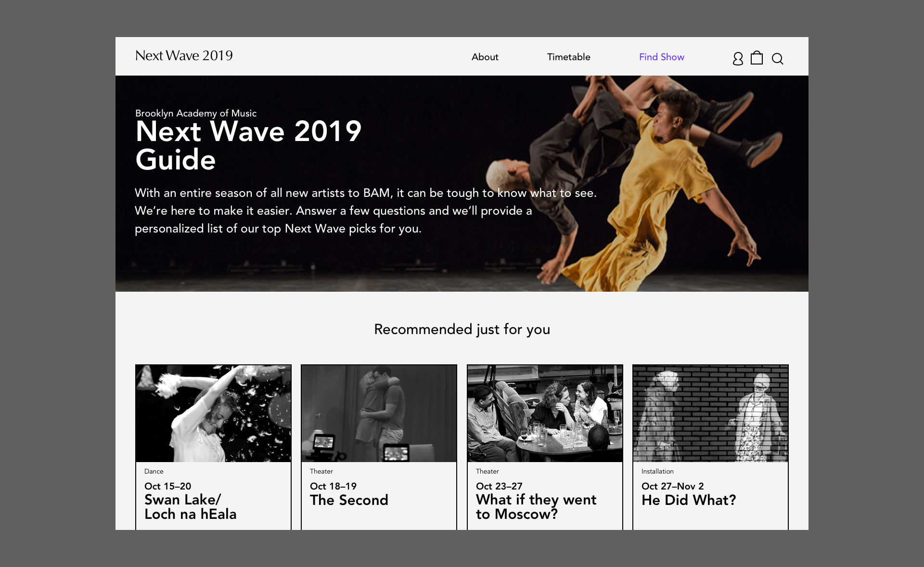Open The Second show thumbnail

[379, 413]
